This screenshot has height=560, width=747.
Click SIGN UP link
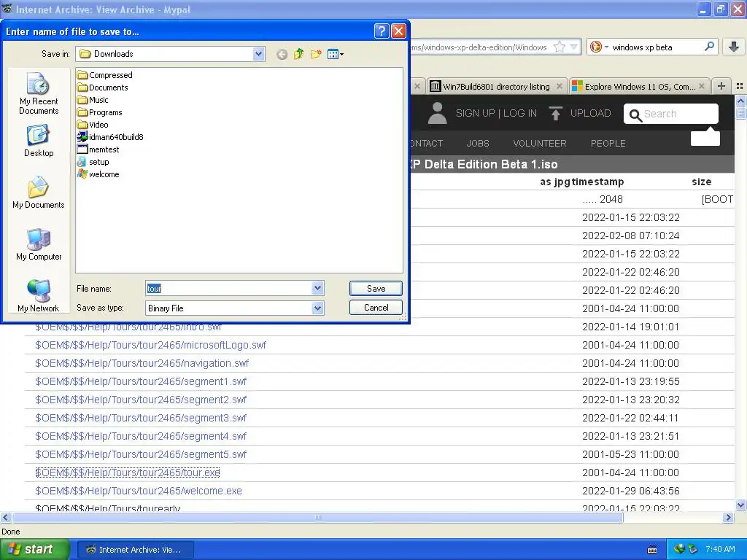[x=475, y=113]
